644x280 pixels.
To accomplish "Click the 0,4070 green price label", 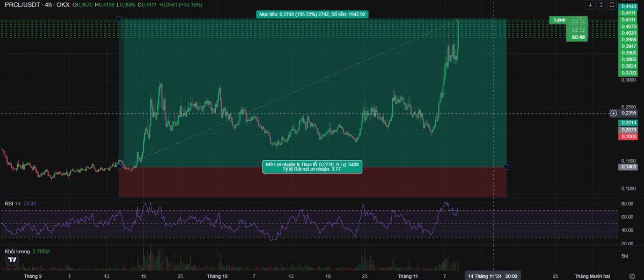I will [x=629, y=26].
